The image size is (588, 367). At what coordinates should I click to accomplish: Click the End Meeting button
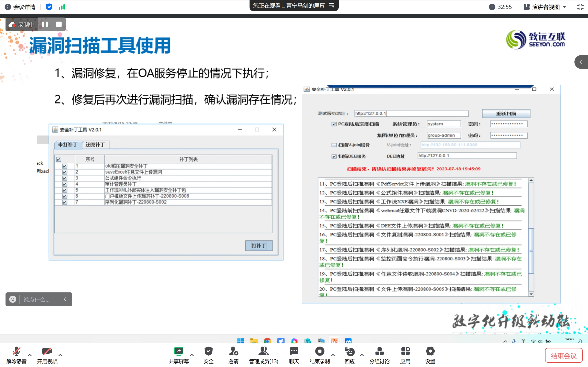coord(563,356)
